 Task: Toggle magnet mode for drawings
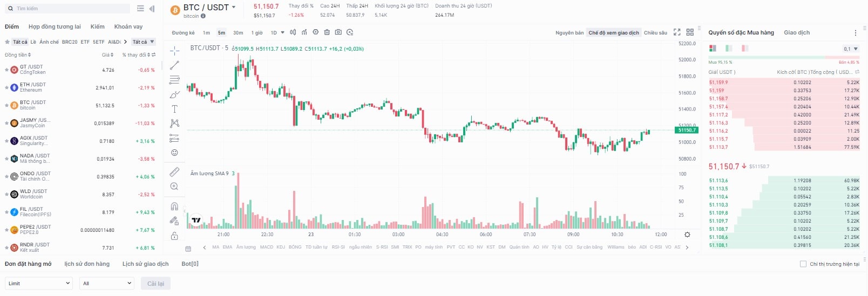pyautogui.click(x=174, y=206)
